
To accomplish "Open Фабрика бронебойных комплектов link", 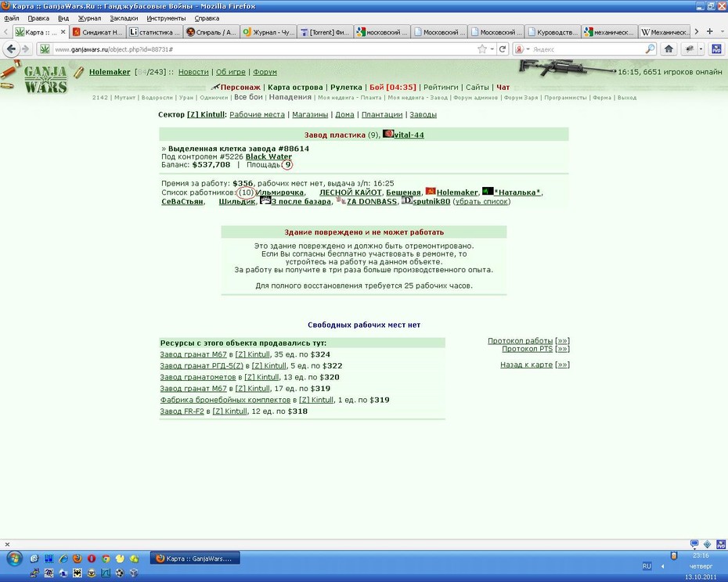I will pos(225,400).
